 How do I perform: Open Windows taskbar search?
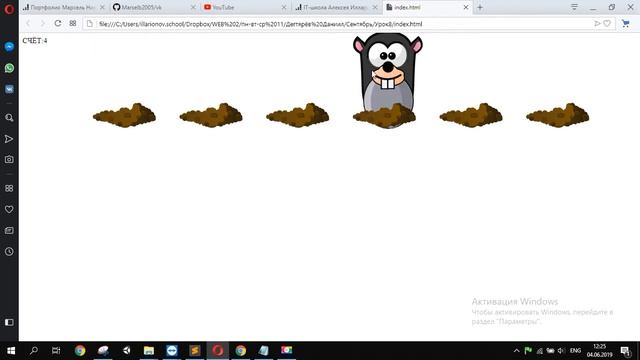pos(34,351)
